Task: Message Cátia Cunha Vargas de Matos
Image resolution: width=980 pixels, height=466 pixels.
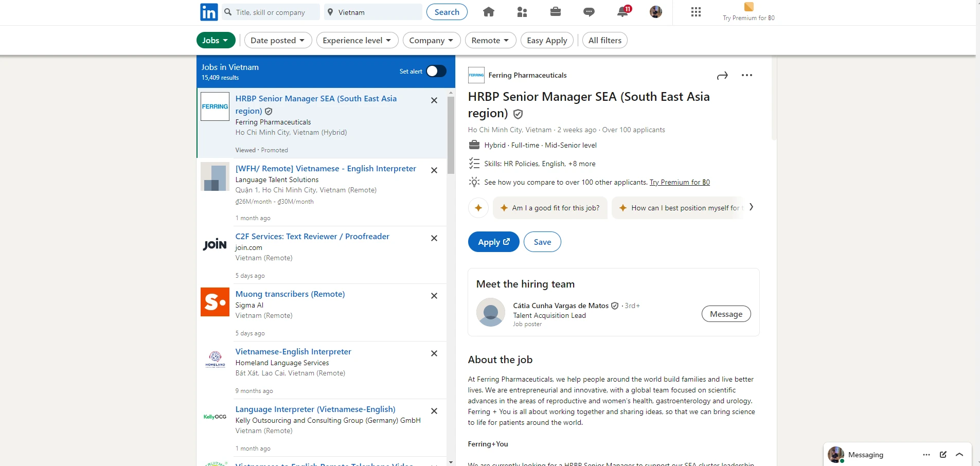Action: click(726, 314)
